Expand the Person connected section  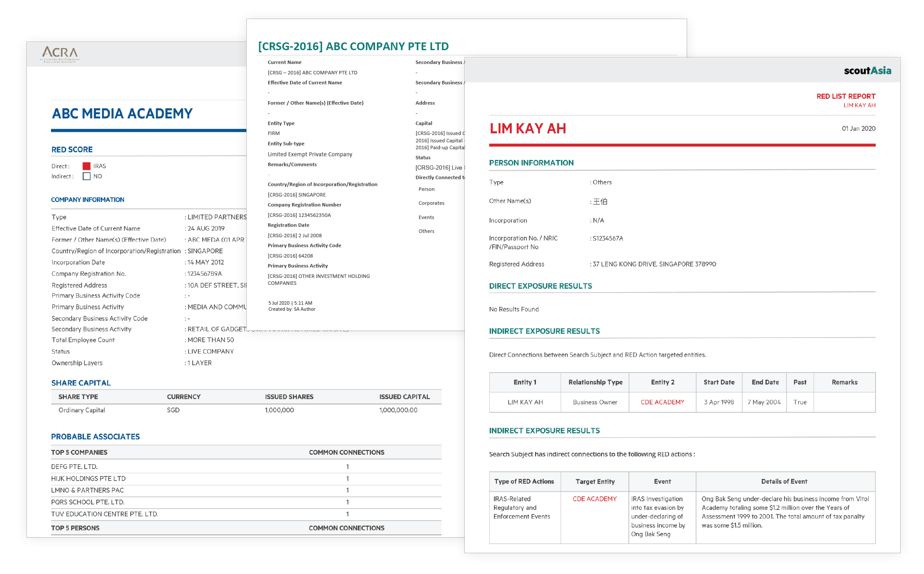(426, 189)
